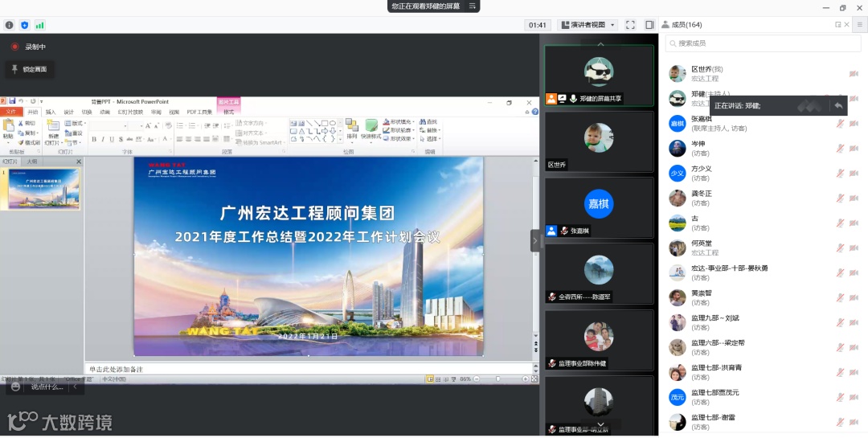This screenshot has height=438, width=868.
Task: Select member 监理七部曹茂元
Action: click(764, 397)
